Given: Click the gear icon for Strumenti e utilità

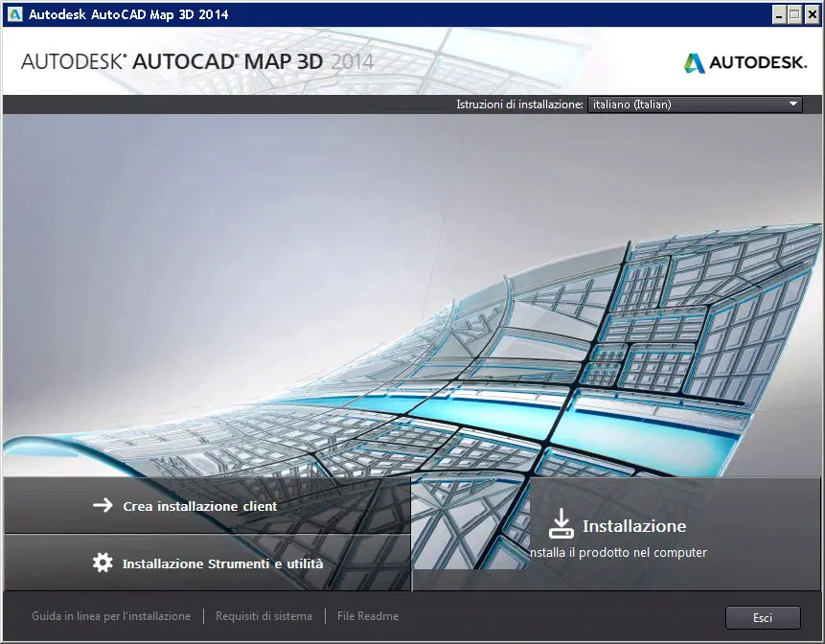Looking at the screenshot, I should click(x=103, y=563).
